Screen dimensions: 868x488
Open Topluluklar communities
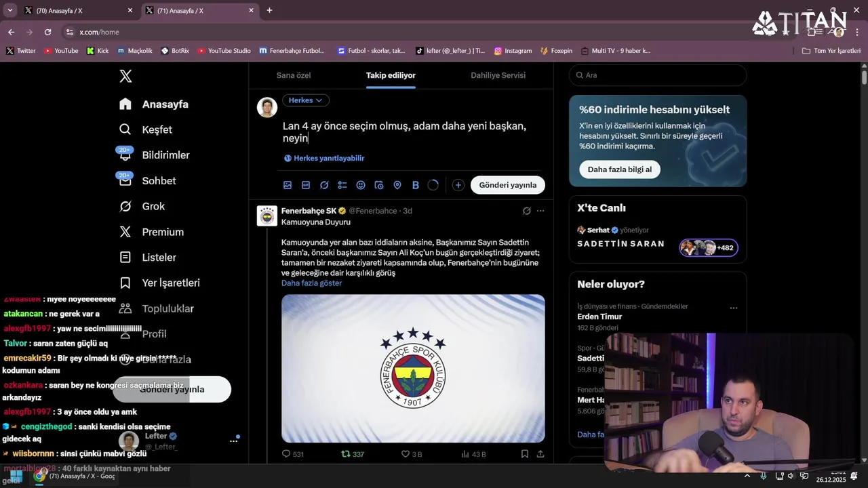pyautogui.click(x=156, y=308)
